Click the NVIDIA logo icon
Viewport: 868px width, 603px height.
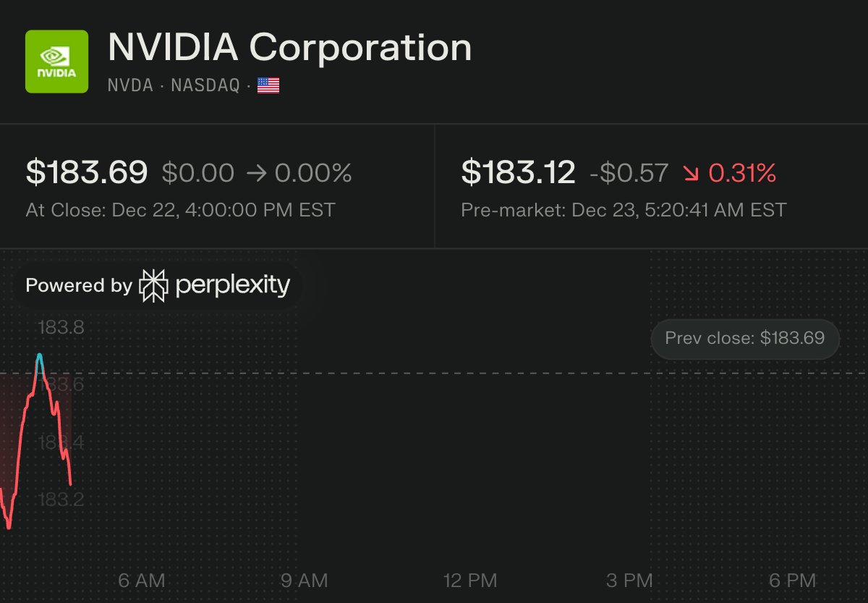click(x=56, y=62)
